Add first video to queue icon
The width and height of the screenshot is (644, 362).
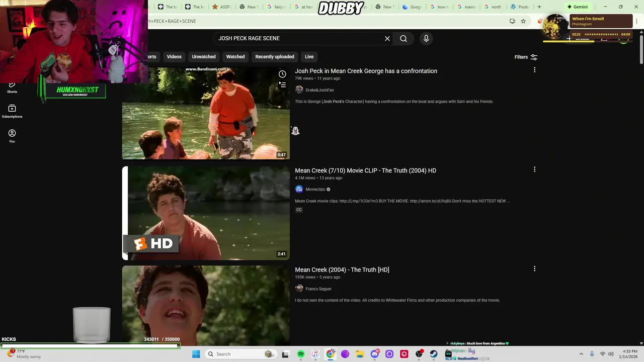(x=283, y=85)
